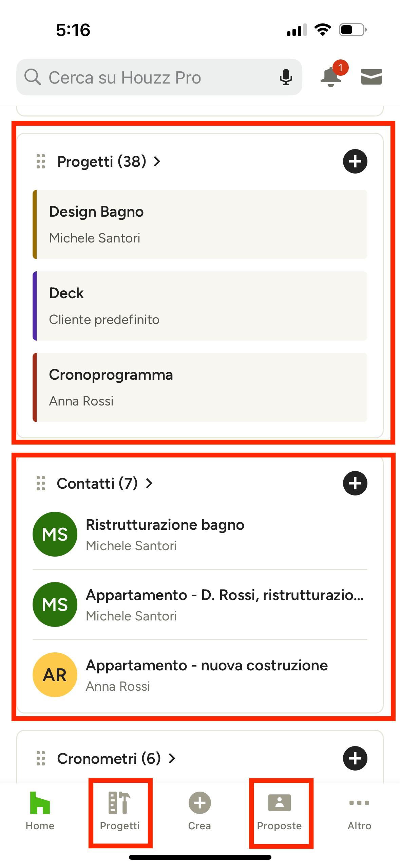
Task: Open the Crea tab
Action: pos(199,812)
